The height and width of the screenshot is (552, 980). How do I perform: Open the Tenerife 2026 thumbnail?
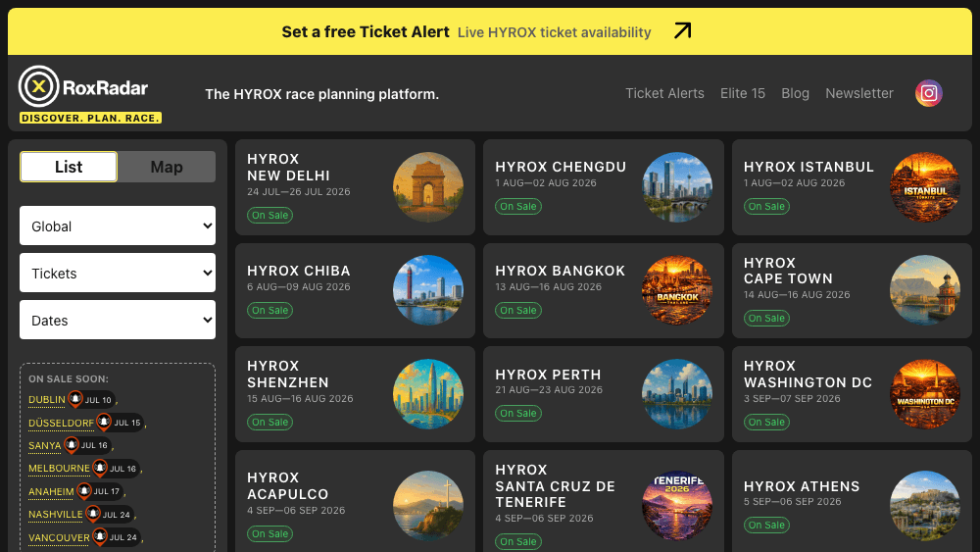(x=677, y=506)
